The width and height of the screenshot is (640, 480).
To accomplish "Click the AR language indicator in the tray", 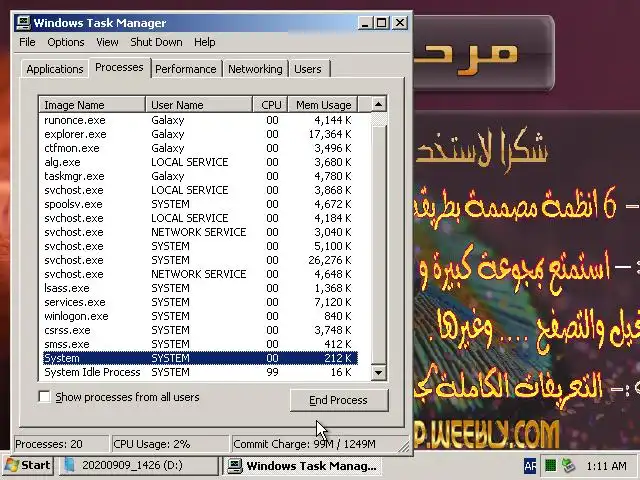I will tap(530, 466).
